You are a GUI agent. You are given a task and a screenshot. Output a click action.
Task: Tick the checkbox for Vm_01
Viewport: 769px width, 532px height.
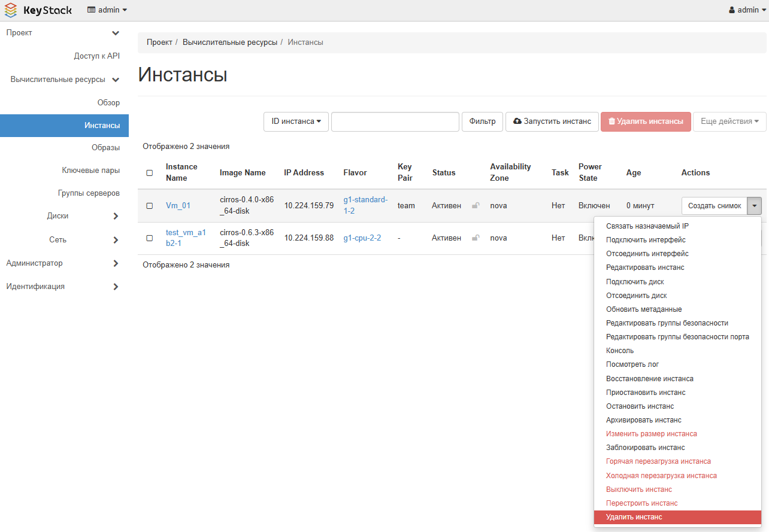point(150,206)
